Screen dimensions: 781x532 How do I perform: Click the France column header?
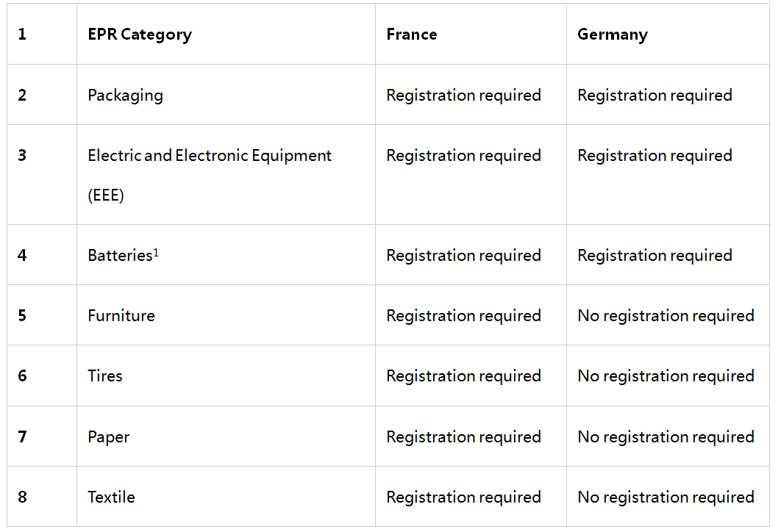click(471, 34)
